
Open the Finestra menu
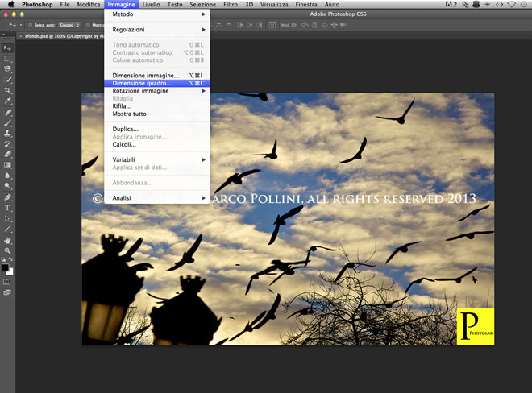[306, 4]
